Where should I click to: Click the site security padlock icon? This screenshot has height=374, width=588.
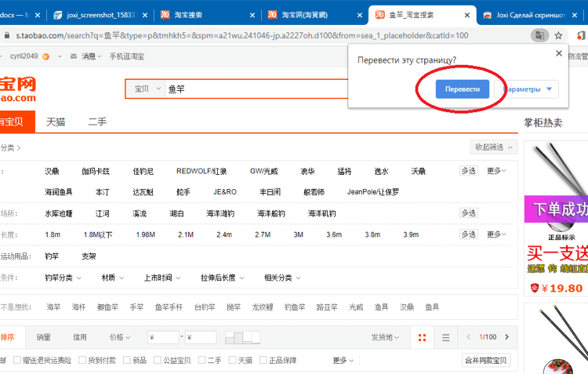(x=7, y=35)
